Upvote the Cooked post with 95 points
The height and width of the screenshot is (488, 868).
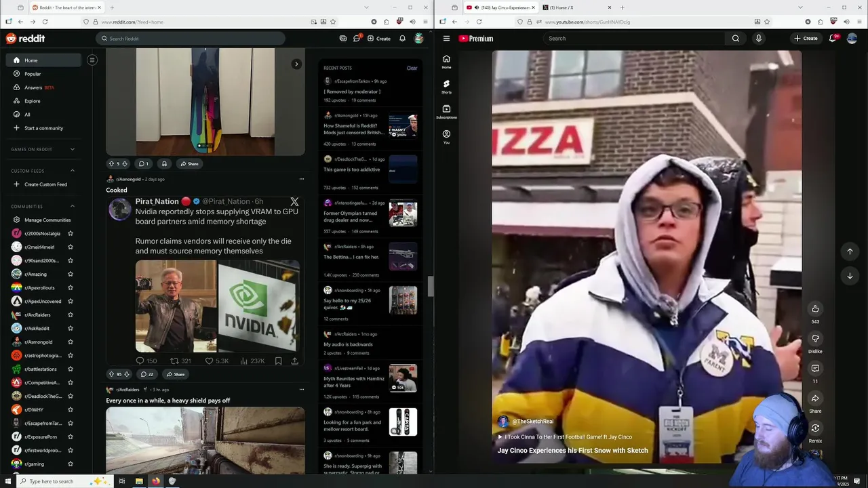pos(111,374)
